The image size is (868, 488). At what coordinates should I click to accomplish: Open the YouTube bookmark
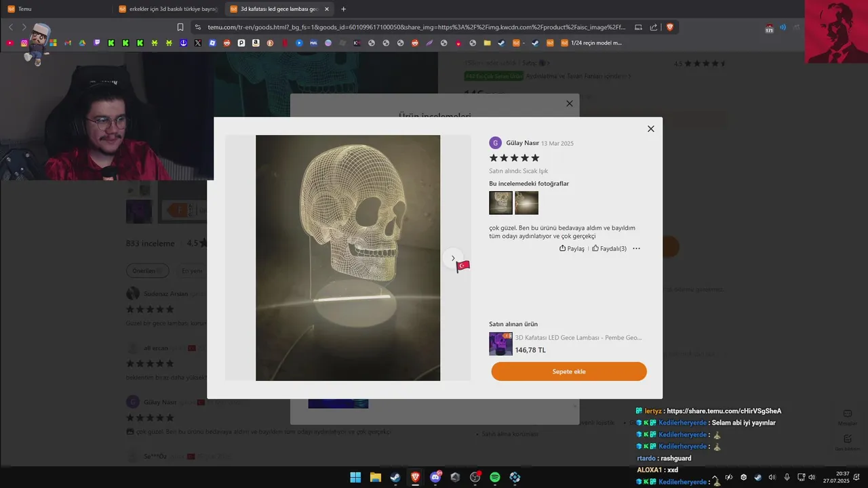pyautogui.click(x=9, y=43)
